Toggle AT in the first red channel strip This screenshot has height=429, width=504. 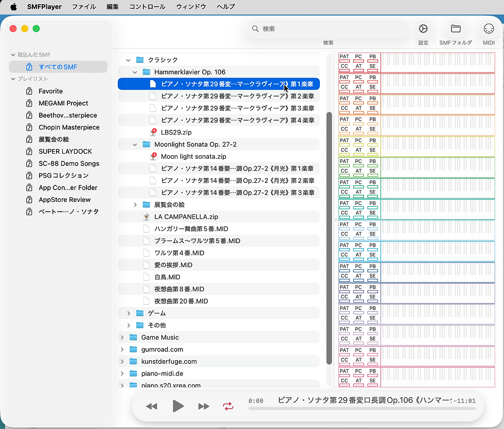tap(358, 67)
